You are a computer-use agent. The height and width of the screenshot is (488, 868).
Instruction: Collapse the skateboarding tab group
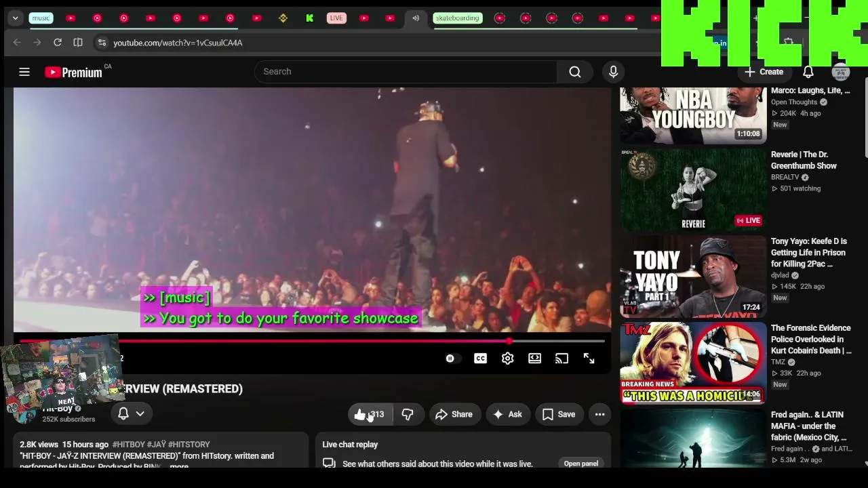point(457,18)
